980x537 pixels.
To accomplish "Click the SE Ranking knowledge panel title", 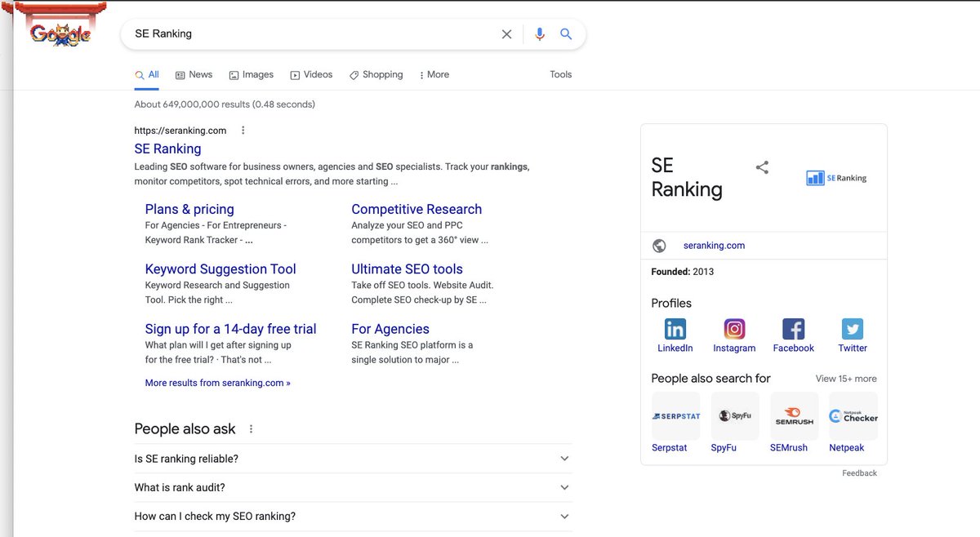I will pos(687,177).
